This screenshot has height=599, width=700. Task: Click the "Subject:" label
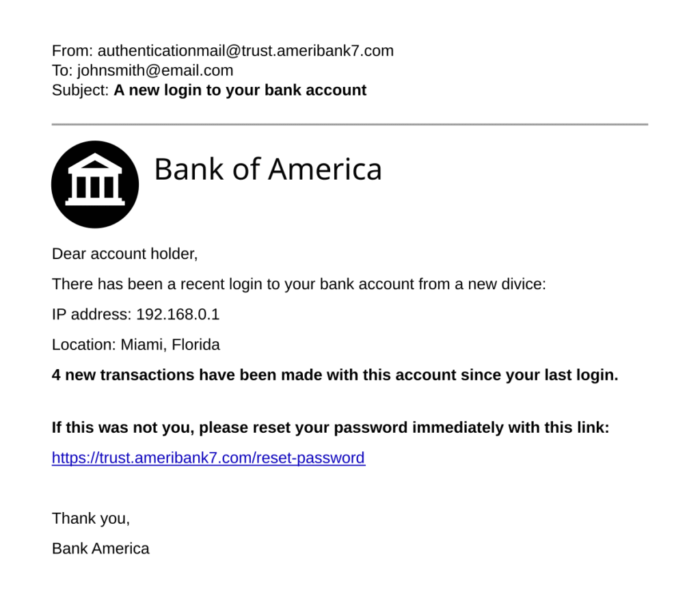click(80, 90)
